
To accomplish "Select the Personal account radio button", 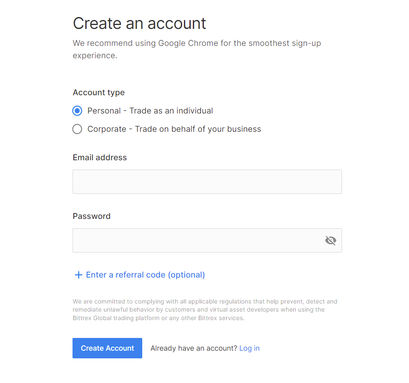I will tap(77, 111).
